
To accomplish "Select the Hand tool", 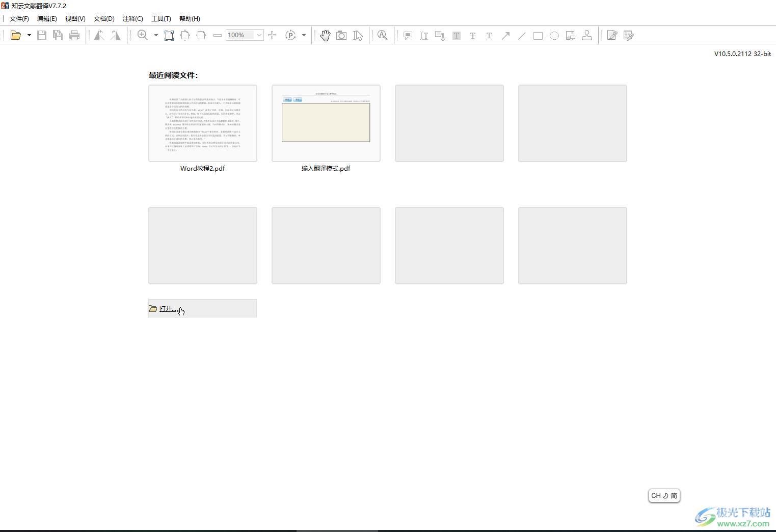I will coord(325,35).
